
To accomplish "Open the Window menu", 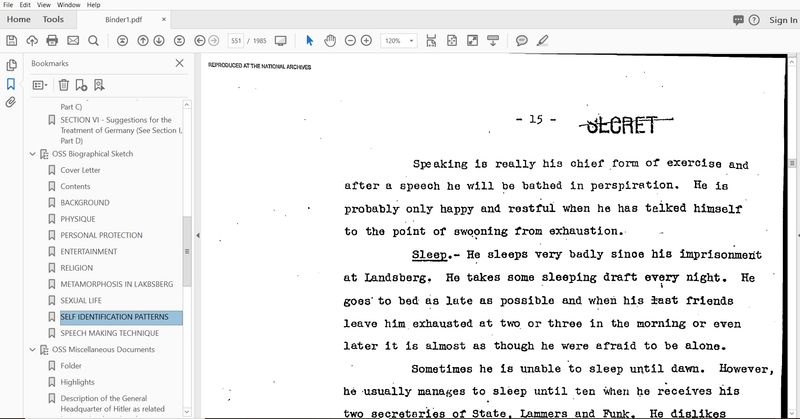I will point(68,5).
